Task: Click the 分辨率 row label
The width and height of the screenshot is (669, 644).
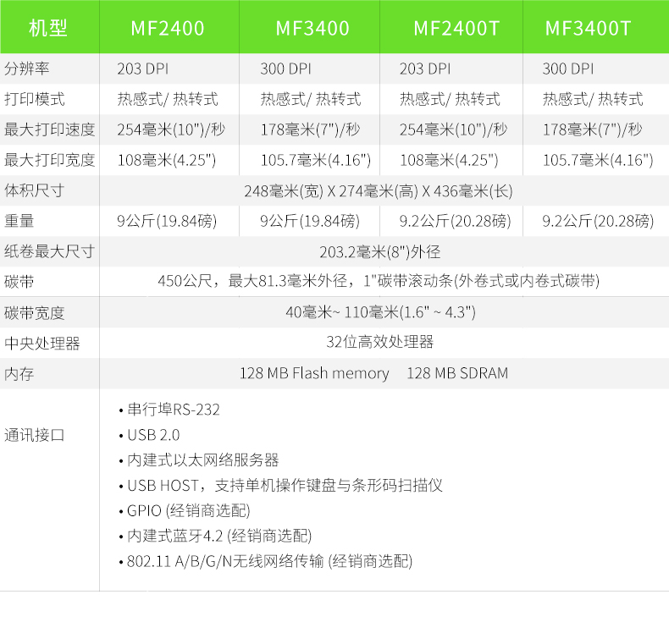Action: 27,69
